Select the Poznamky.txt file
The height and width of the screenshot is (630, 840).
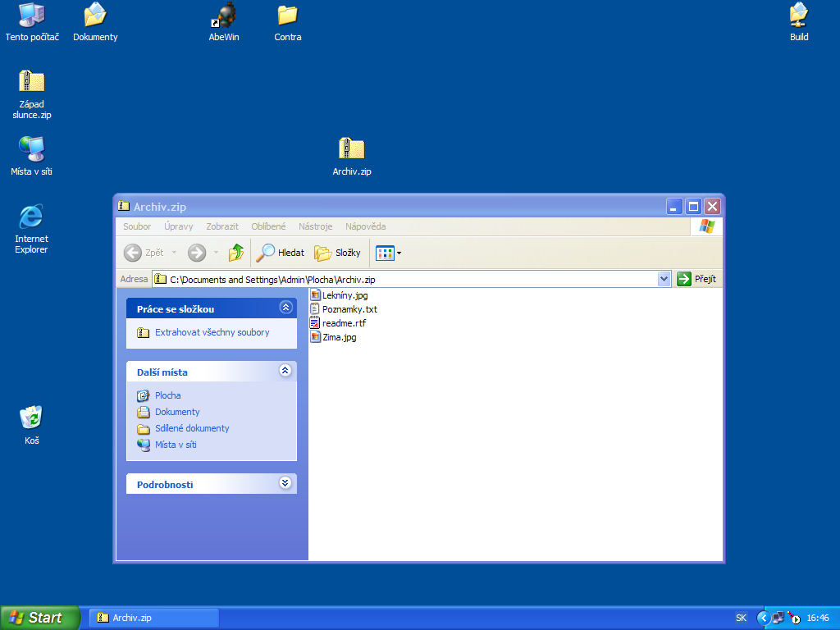tap(349, 309)
